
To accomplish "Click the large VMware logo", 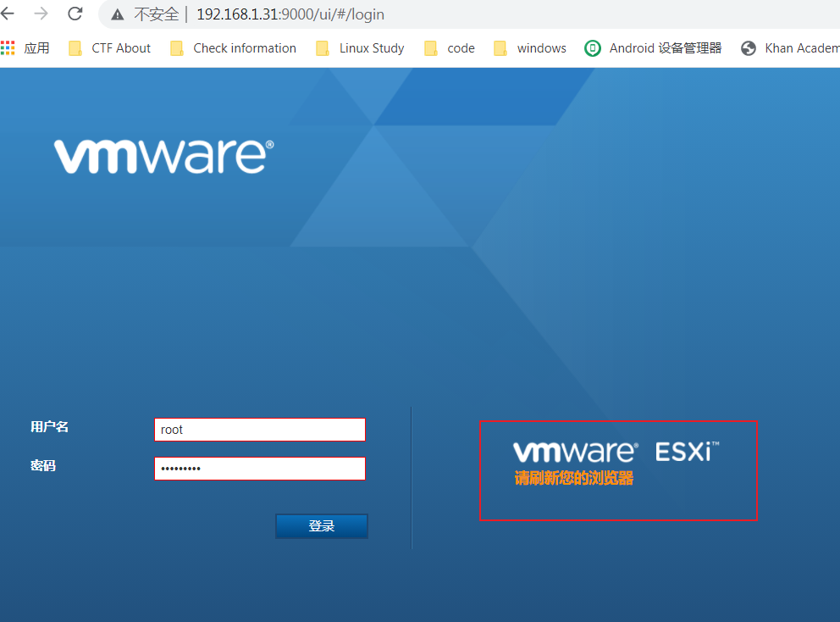I will click(164, 156).
